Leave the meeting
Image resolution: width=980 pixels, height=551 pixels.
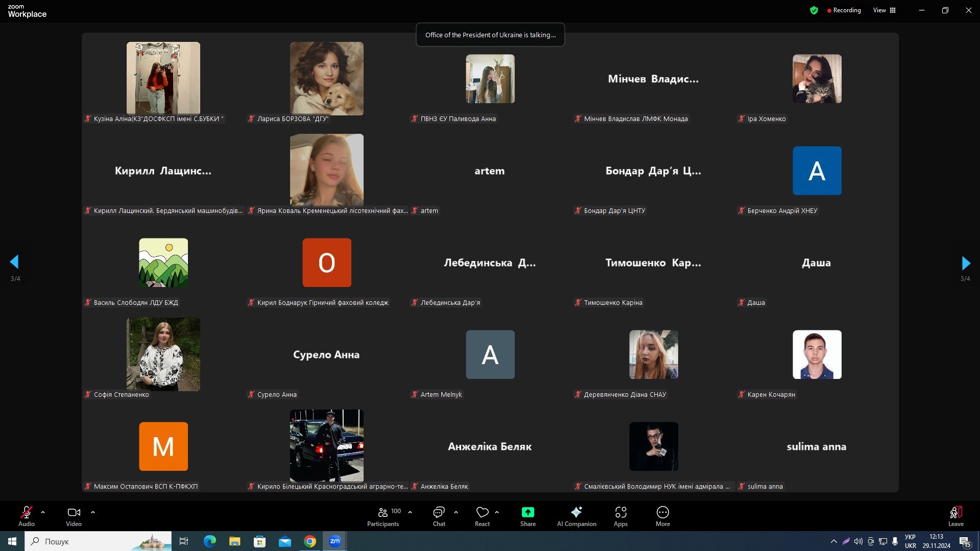click(955, 516)
